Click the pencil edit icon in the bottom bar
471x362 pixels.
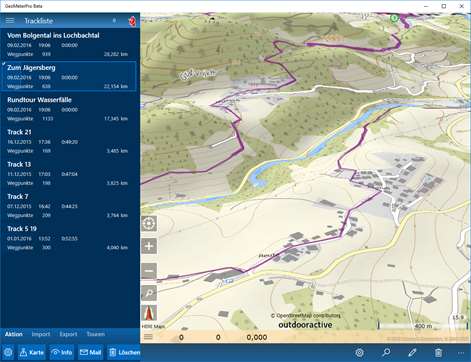(412, 352)
